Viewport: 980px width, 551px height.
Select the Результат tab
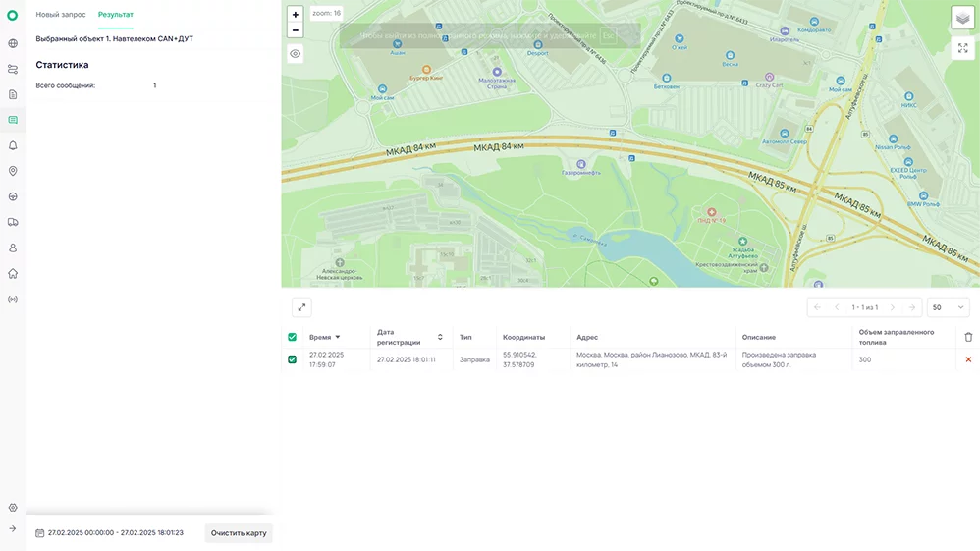tap(116, 15)
